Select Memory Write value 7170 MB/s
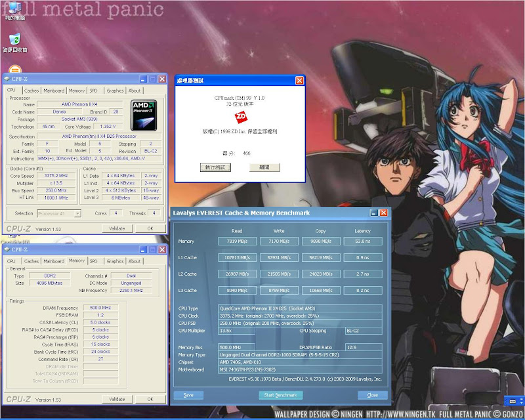525x420 pixels. [279, 241]
